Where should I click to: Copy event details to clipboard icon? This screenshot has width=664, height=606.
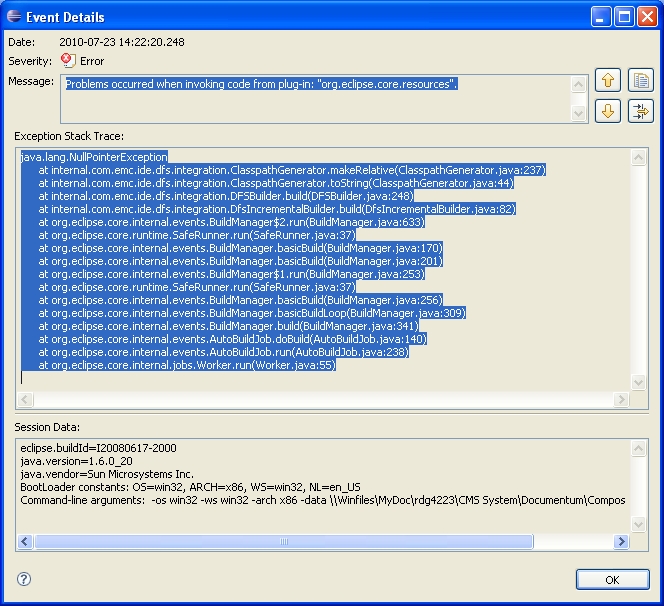click(x=641, y=80)
